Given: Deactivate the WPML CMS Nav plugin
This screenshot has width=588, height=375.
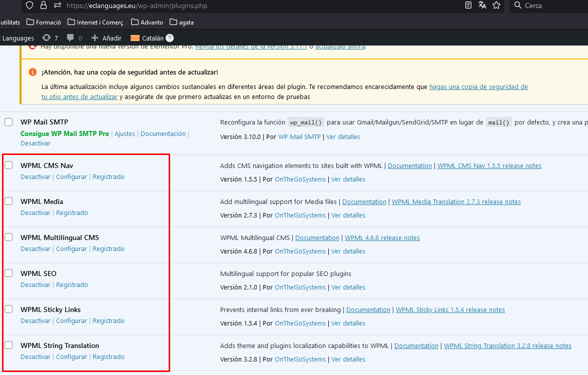Looking at the screenshot, I should coord(35,177).
